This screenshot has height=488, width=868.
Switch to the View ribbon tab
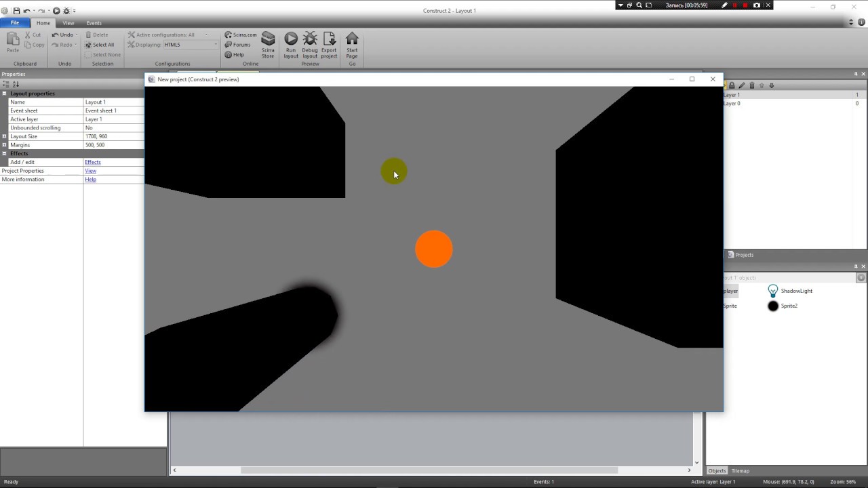[68, 23]
